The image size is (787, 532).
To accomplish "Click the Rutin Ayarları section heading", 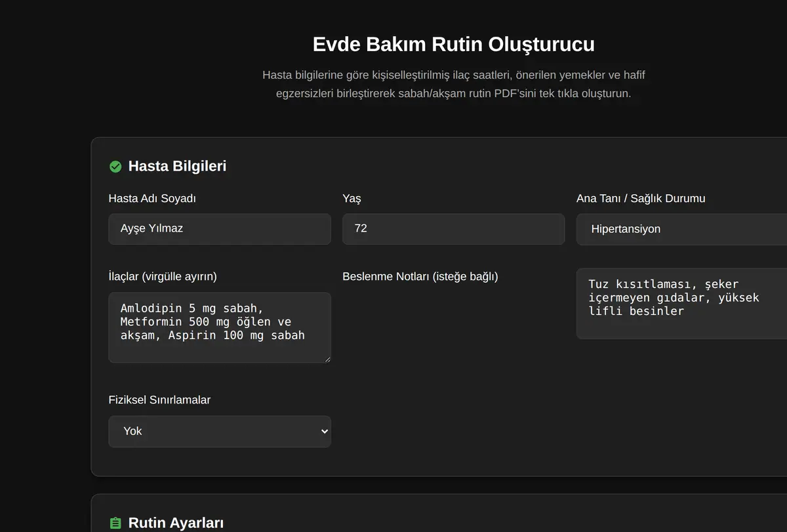I will coord(176,523).
